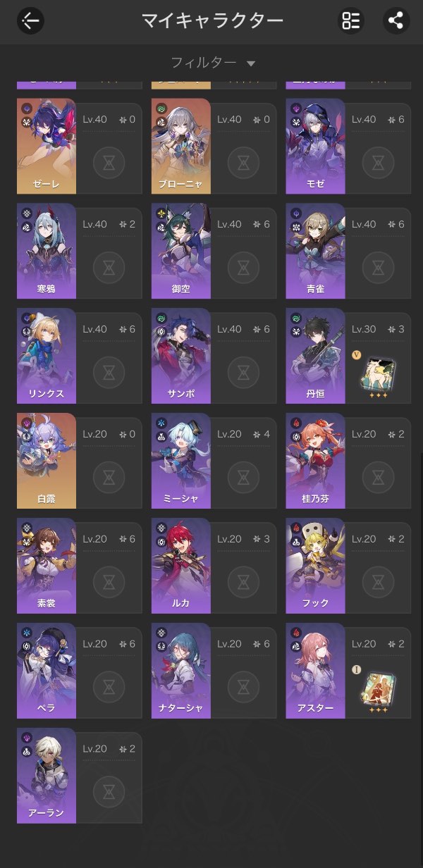Tap empty light cone slot for 白露

(x=109, y=477)
